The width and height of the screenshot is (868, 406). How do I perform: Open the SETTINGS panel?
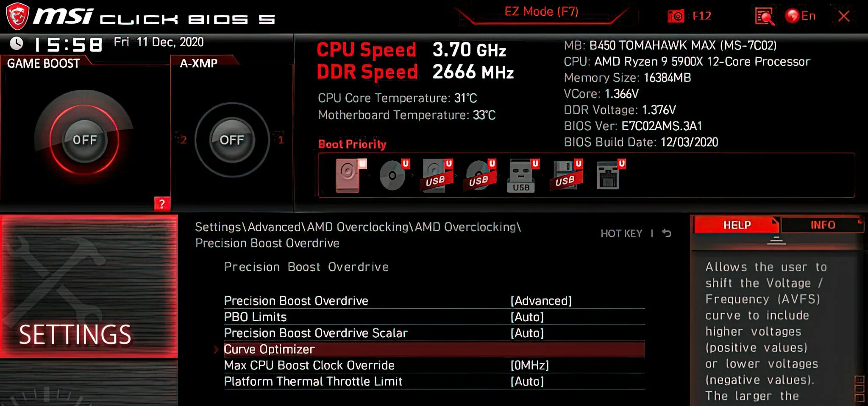89,286
